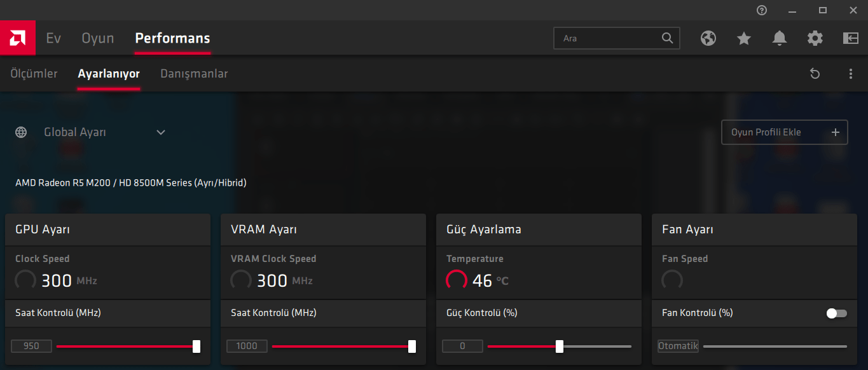
Task: Click the AMD Radeon R5 M200 device name
Action: click(x=130, y=183)
